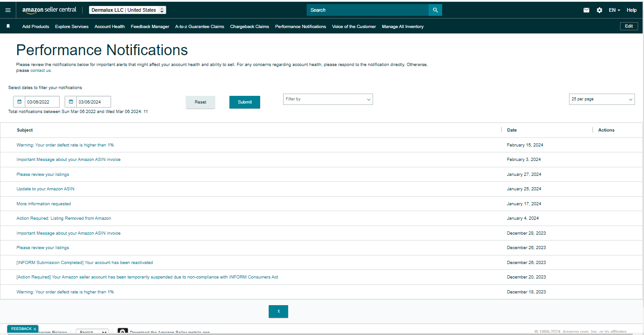Screen dimensions: 644x335
Task: Open More information requested notification
Action: [x=44, y=204]
